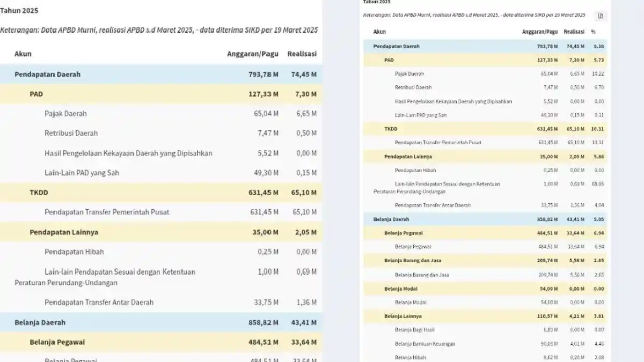This screenshot has height=362, width=644.
Task: Click the 6.70 percentage for Retribusi Daerah
Action: click(599, 87)
